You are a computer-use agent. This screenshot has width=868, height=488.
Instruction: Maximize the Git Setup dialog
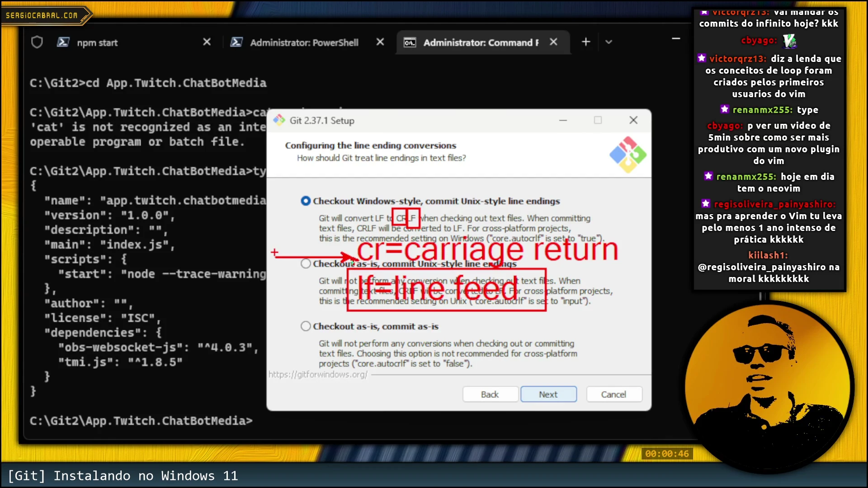pyautogui.click(x=598, y=120)
